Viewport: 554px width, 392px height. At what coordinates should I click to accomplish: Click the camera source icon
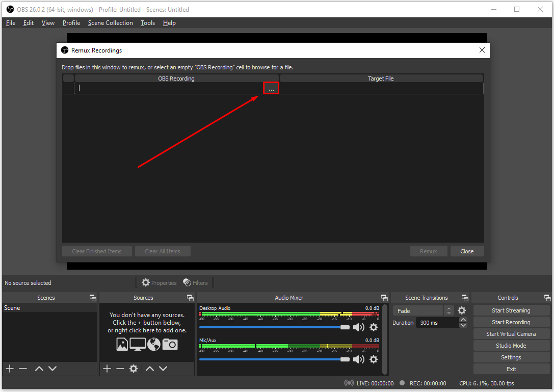[x=170, y=344]
